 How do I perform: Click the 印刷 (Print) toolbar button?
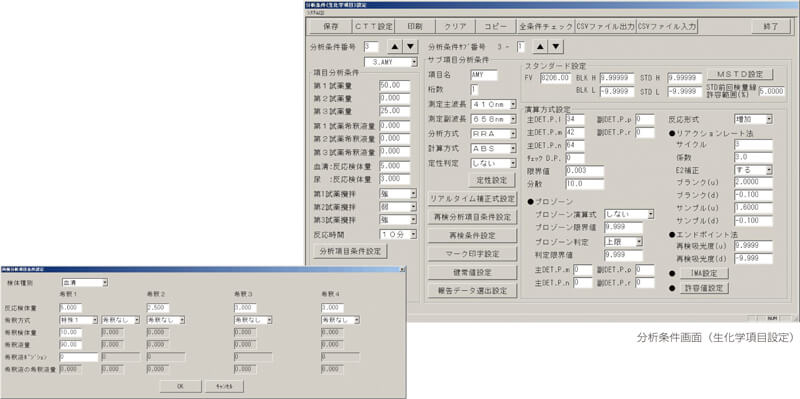pyautogui.click(x=415, y=27)
